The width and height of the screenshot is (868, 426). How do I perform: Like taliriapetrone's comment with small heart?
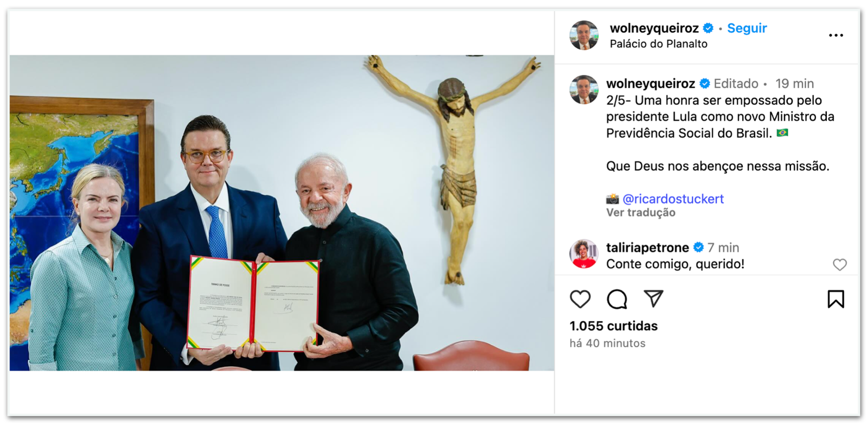pos(840,264)
